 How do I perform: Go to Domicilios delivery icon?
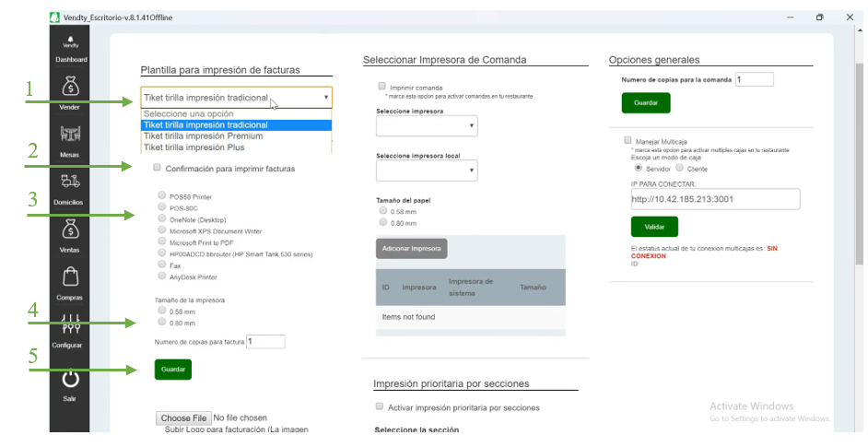(x=70, y=182)
